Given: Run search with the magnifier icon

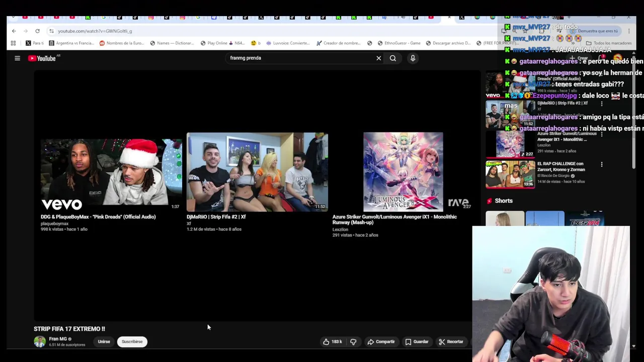Looking at the screenshot, I should [393, 58].
